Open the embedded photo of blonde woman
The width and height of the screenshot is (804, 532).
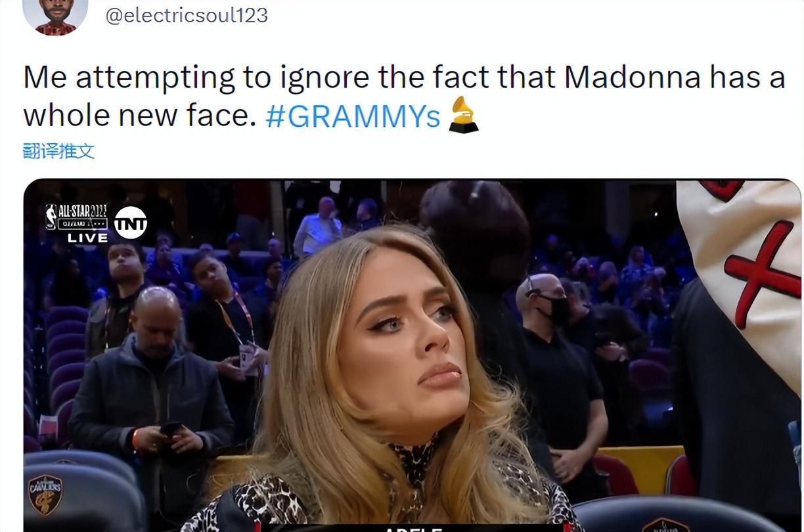click(412, 355)
